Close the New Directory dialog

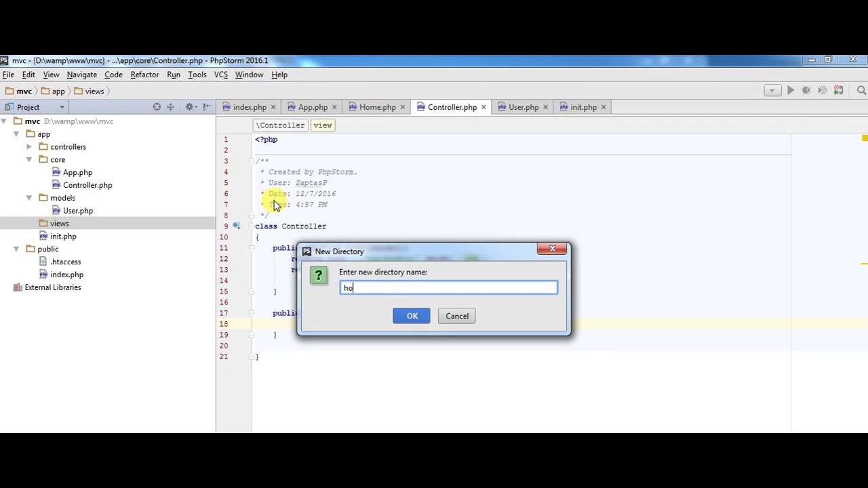pos(552,249)
